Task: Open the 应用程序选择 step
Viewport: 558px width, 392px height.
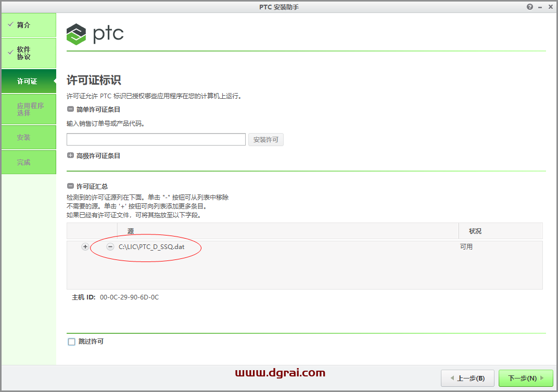Action: click(29, 109)
